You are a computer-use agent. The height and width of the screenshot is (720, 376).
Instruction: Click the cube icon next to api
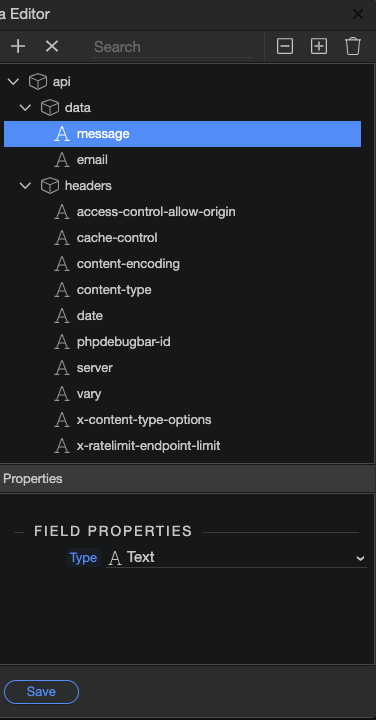(38, 82)
